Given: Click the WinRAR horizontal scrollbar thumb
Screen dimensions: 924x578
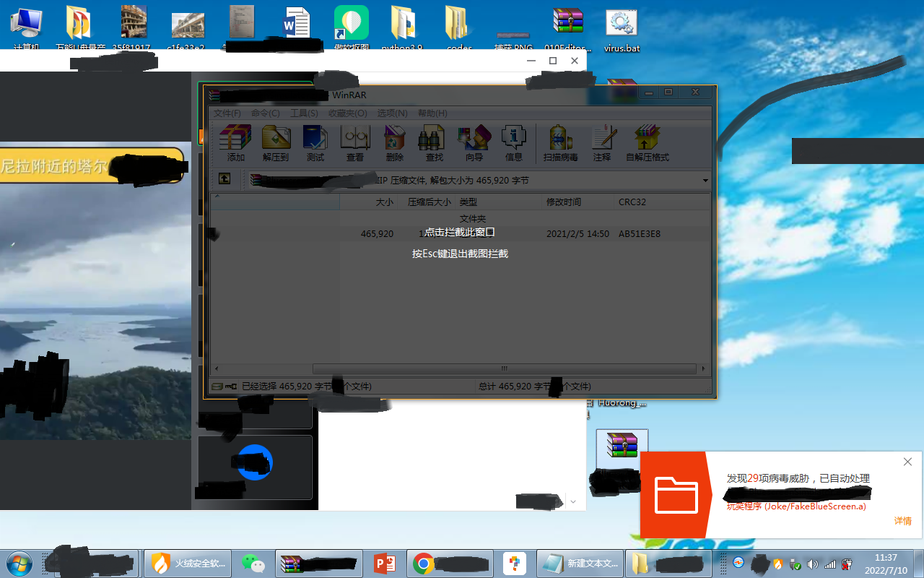Looking at the screenshot, I should [x=505, y=368].
